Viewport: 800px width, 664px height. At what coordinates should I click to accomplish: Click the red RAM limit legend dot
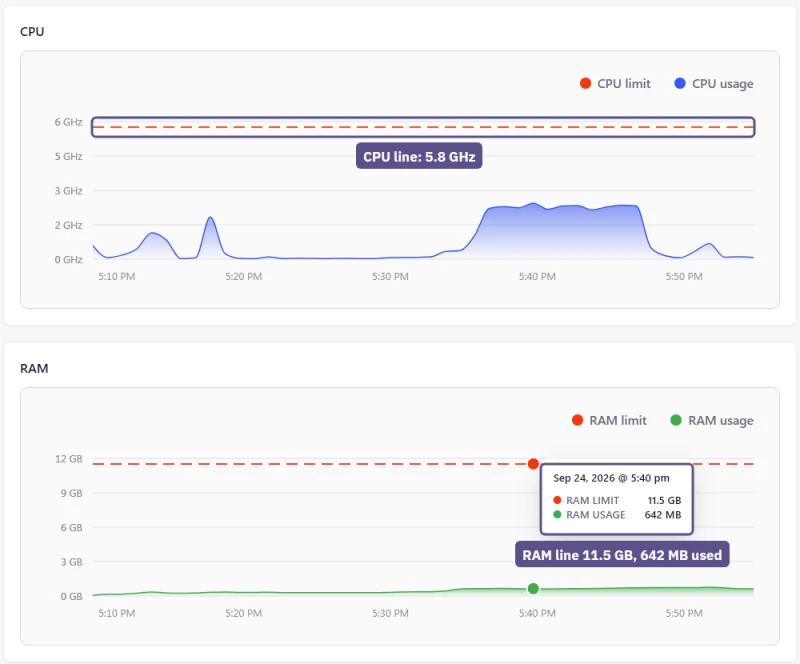tap(577, 420)
